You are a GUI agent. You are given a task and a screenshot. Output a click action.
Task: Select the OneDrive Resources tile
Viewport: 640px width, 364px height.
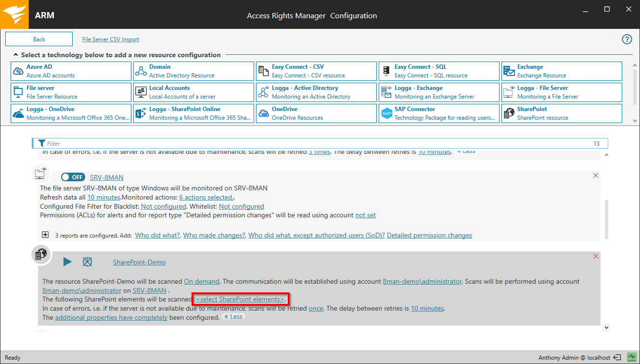tap(316, 113)
